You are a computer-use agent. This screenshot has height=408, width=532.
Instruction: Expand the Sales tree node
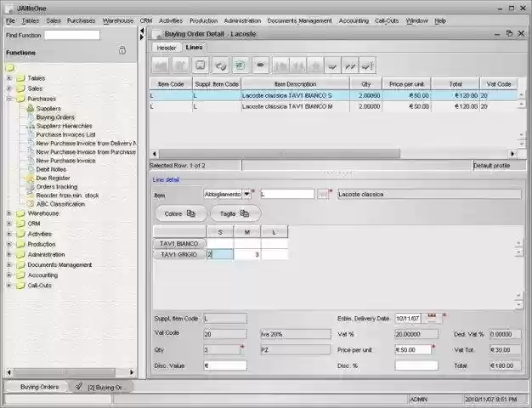click(9, 88)
